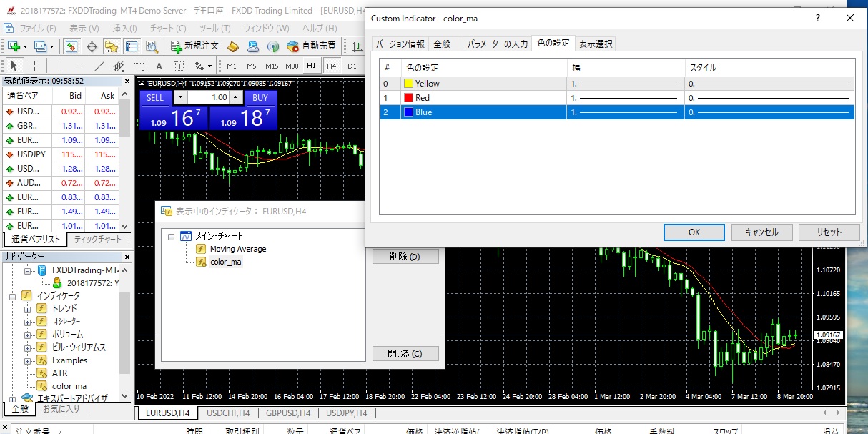868x434 pixels.
Task: Collapse the メイン・チャート tree node
Action: click(172, 236)
